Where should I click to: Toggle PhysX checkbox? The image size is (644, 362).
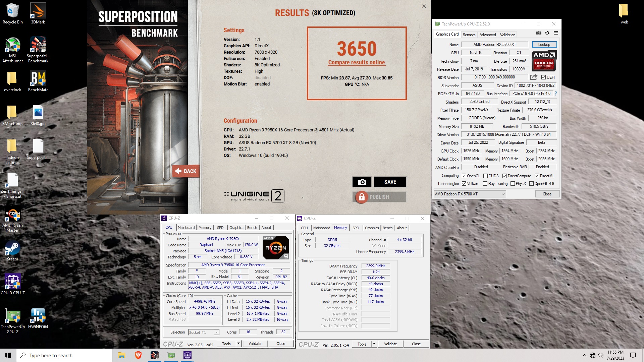coord(513,184)
